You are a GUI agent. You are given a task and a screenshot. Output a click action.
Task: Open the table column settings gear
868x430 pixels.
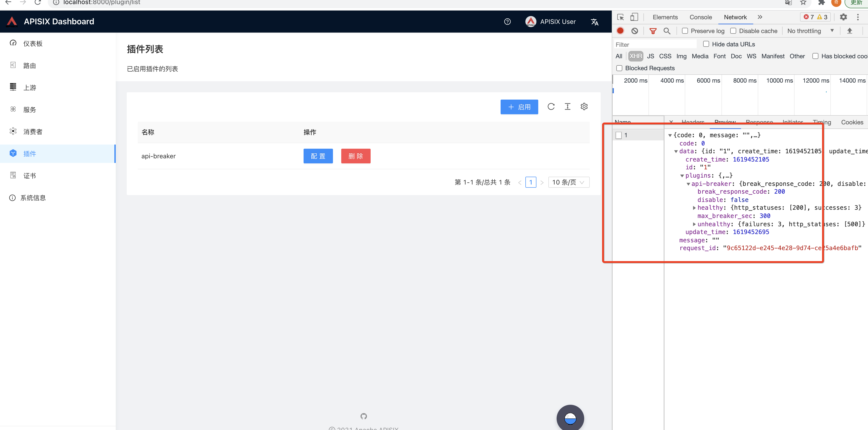[x=584, y=107]
